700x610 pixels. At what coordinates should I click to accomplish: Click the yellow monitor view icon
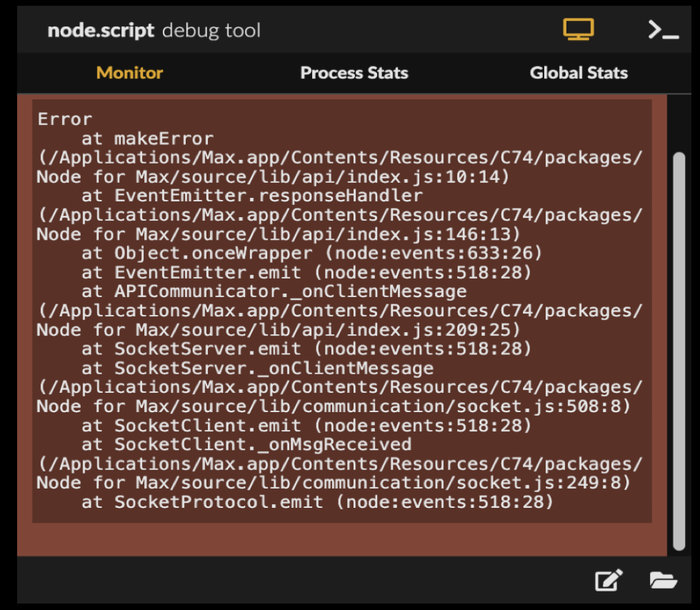click(x=579, y=29)
